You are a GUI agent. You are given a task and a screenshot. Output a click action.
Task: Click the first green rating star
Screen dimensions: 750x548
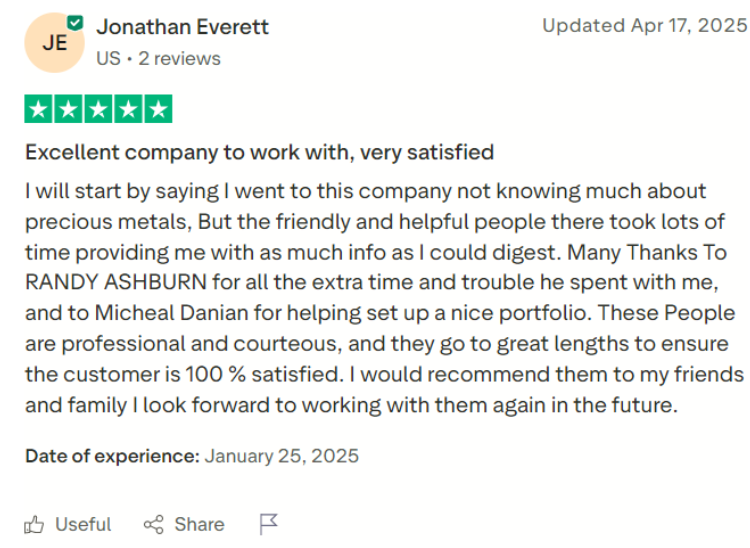pos(39,109)
